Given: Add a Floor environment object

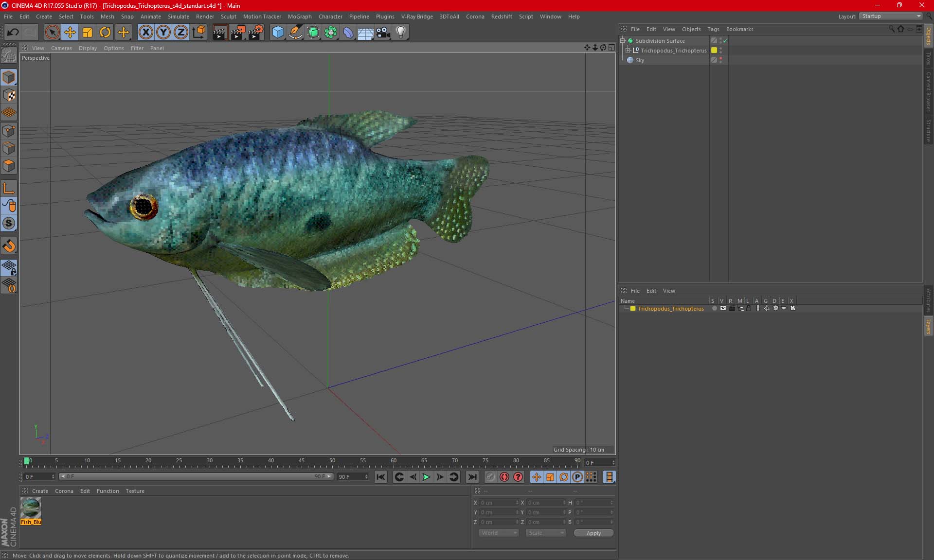Looking at the screenshot, I should pos(366,33).
